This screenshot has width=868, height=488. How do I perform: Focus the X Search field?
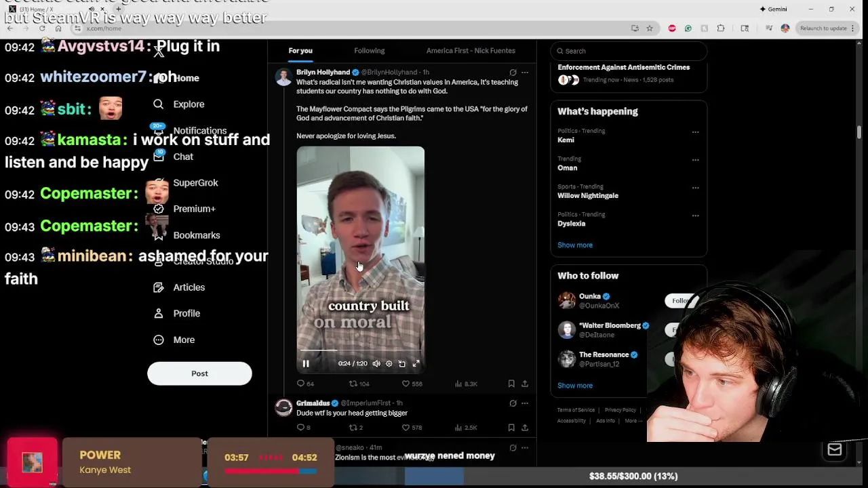point(629,51)
